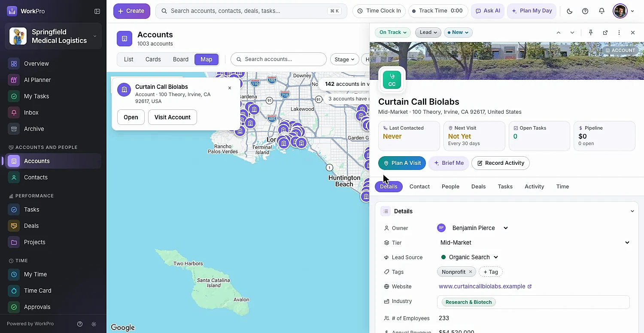Click the Brief Me button

click(x=449, y=163)
